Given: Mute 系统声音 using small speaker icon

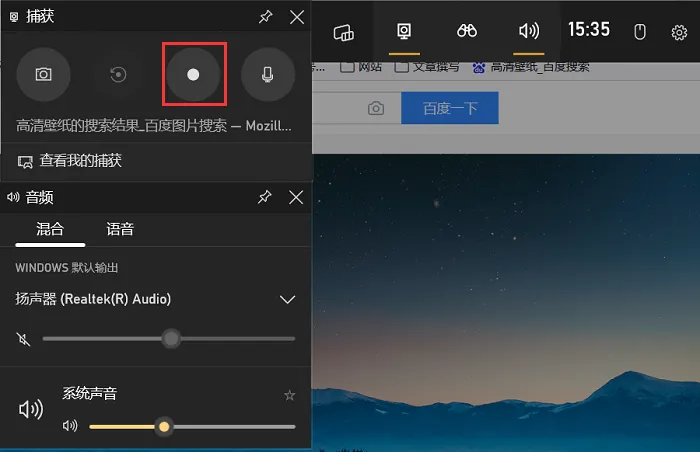Looking at the screenshot, I should click(x=70, y=426).
